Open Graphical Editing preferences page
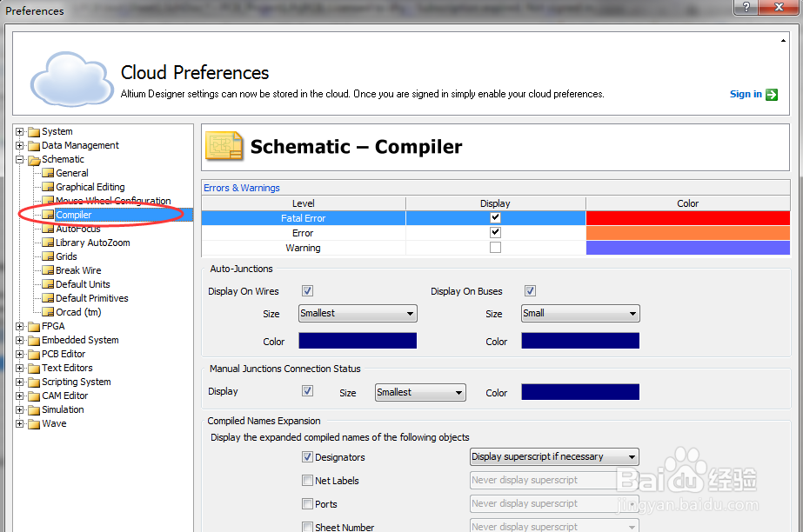The height and width of the screenshot is (532, 803). 90,187
